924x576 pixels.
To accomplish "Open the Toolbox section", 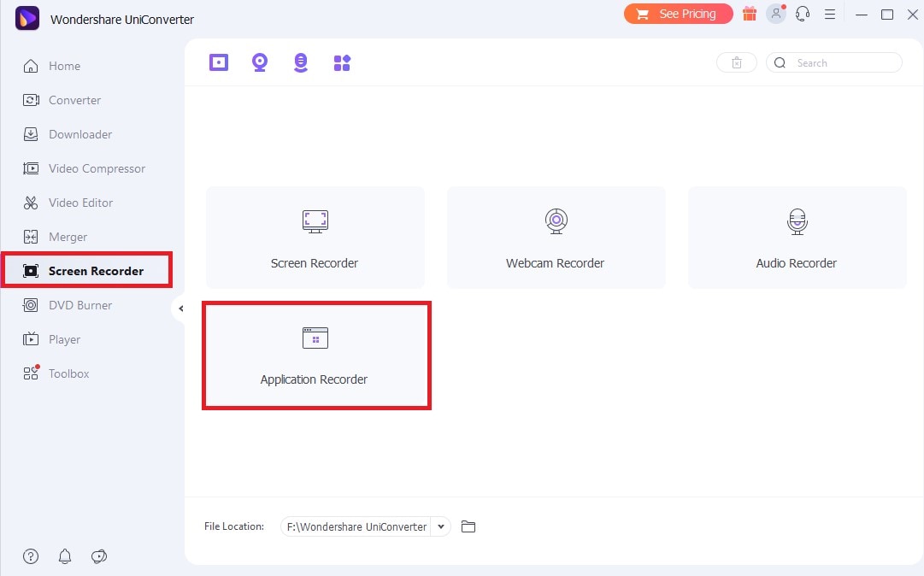I will [x=56, y=373].
